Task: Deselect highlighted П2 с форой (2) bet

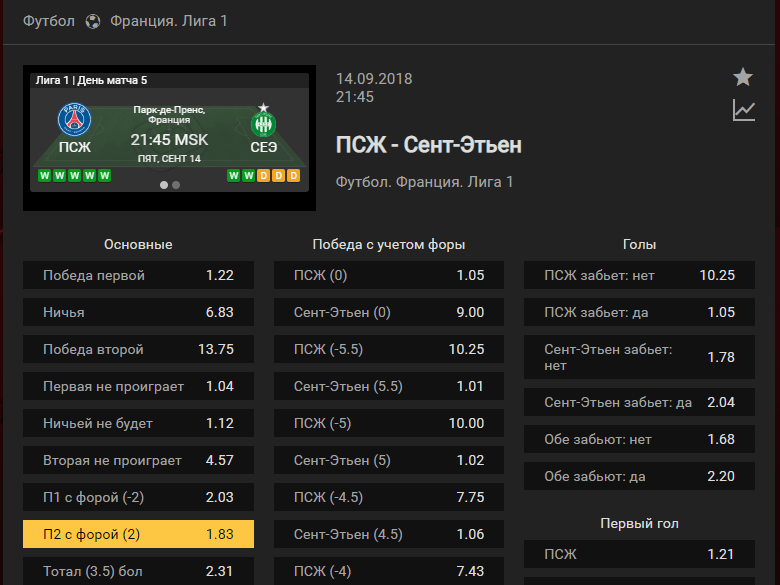Action: click(x=138, y=534)
